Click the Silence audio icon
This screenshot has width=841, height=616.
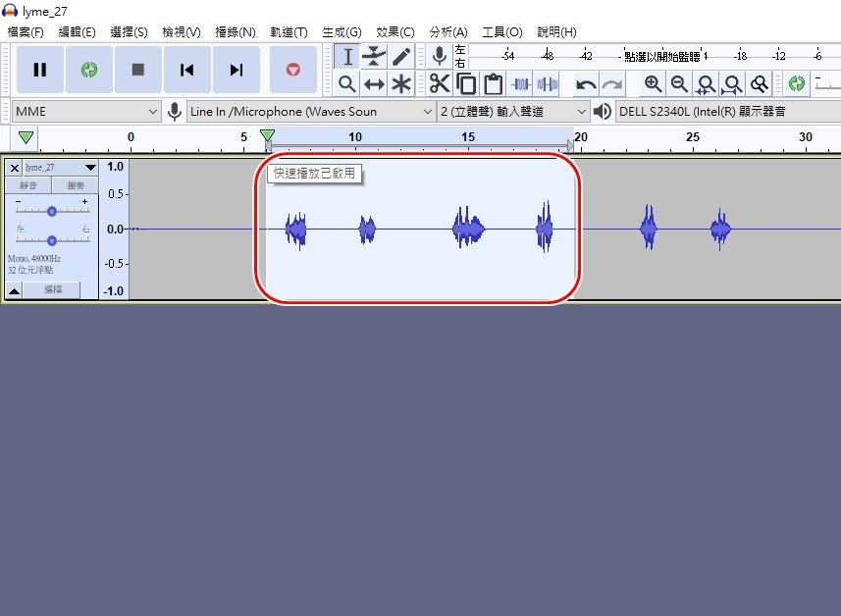click(547, 84)
